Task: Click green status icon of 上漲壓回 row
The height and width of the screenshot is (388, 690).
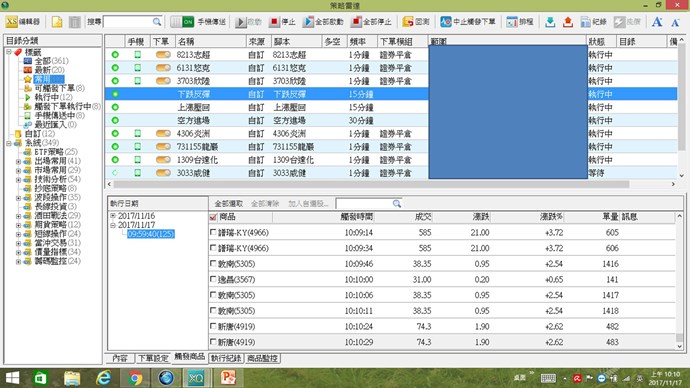Action: pos(115,107)
